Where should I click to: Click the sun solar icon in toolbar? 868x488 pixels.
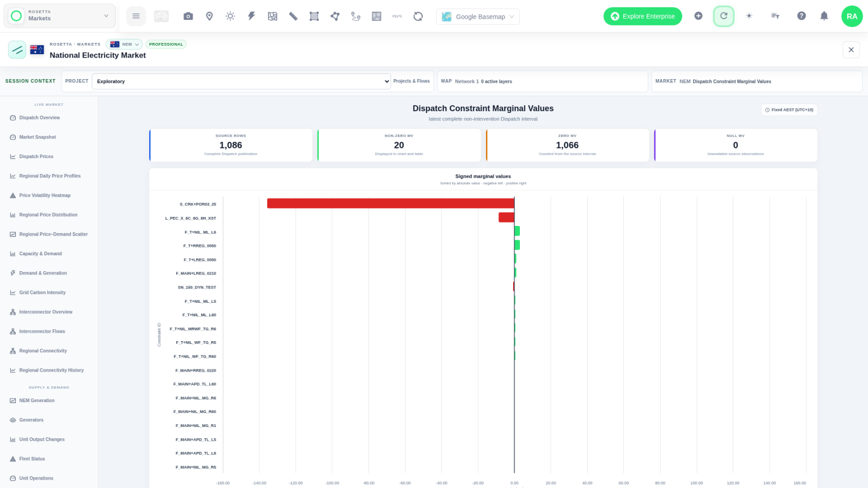(230, 16)
